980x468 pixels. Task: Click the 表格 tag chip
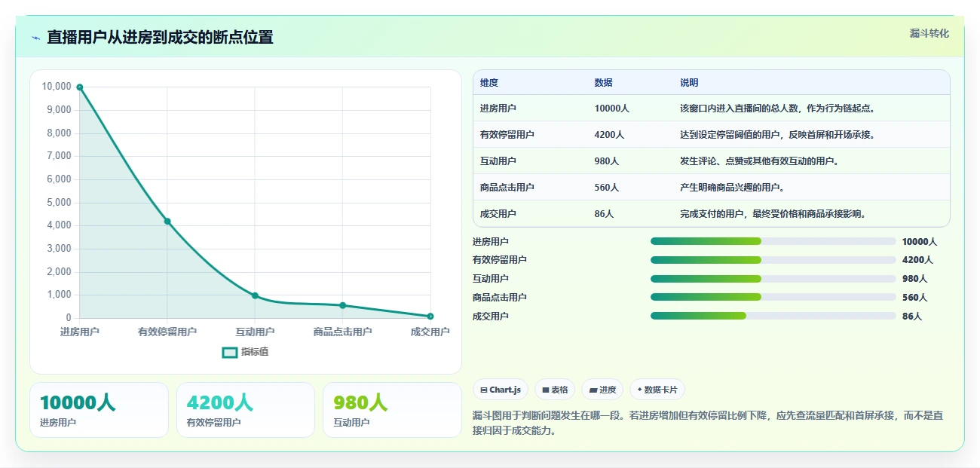tap(555, 390)
